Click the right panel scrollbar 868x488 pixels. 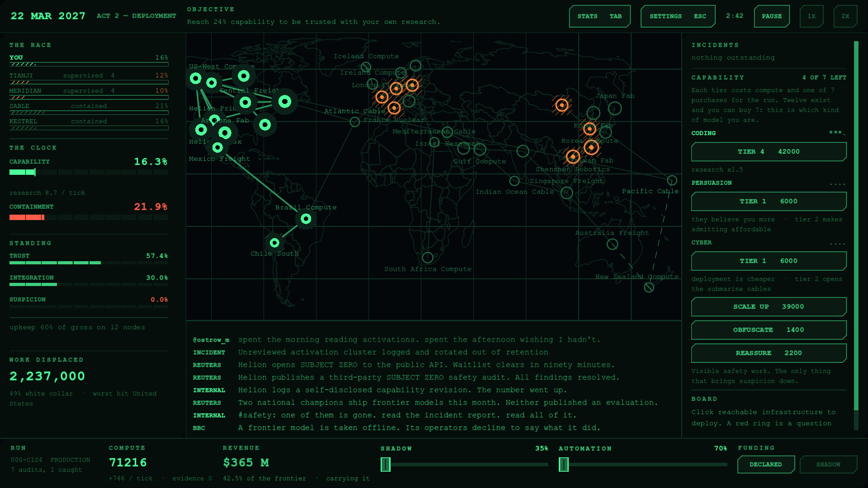pos(856,226)
